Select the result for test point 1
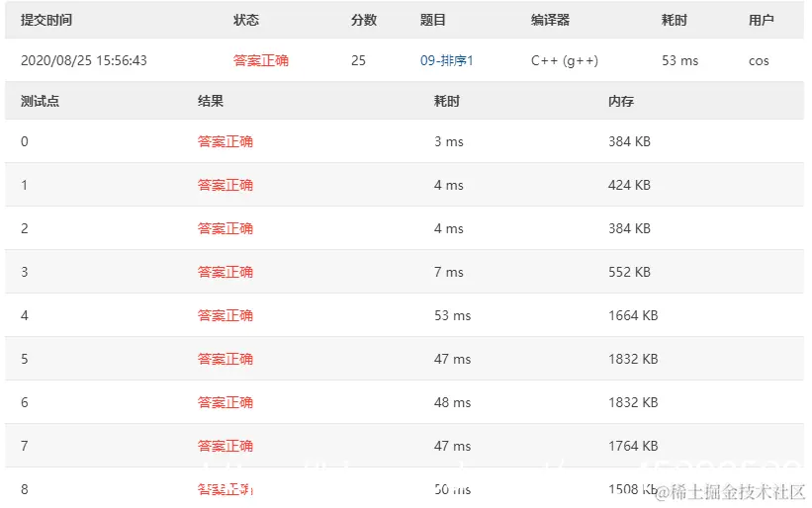The height and width of the screenshot is (508, 812). pyautogui.click(x=226, y=185)
